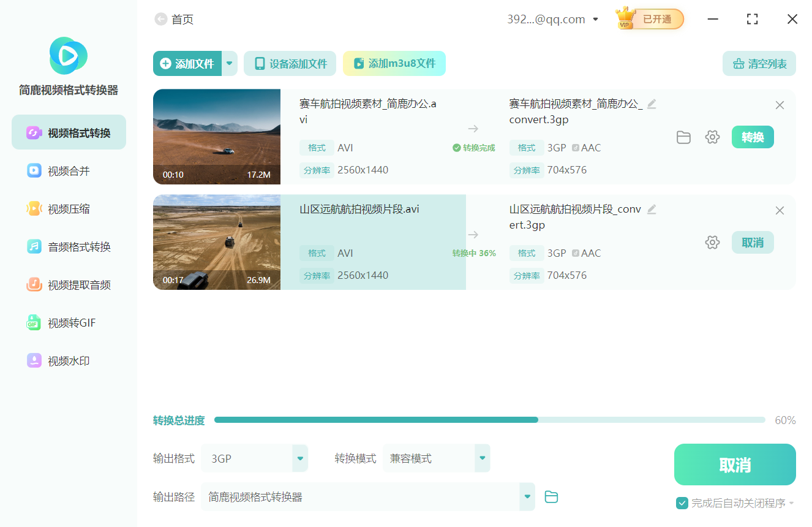The height and width of the screenshot is (527, 812).
Task: Click the back arrow next to 首页
Action: pyautogui.click(x=160, y=20)
